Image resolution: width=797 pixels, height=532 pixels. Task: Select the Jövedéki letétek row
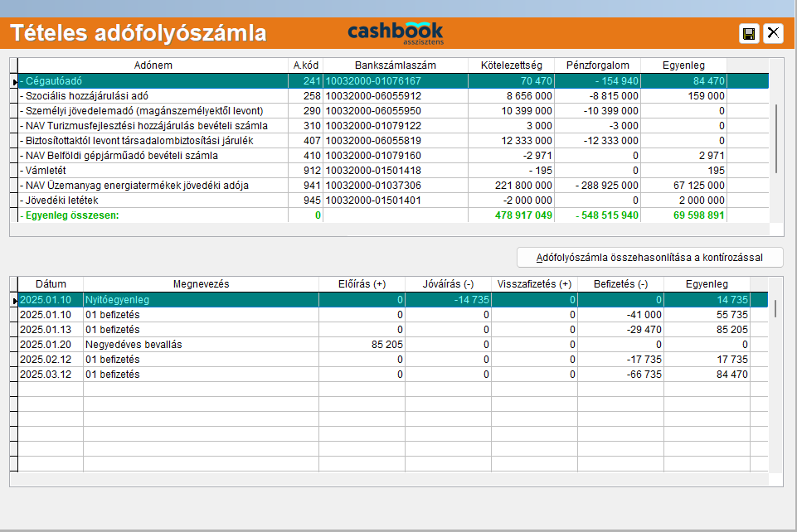(x=153, y=200)
